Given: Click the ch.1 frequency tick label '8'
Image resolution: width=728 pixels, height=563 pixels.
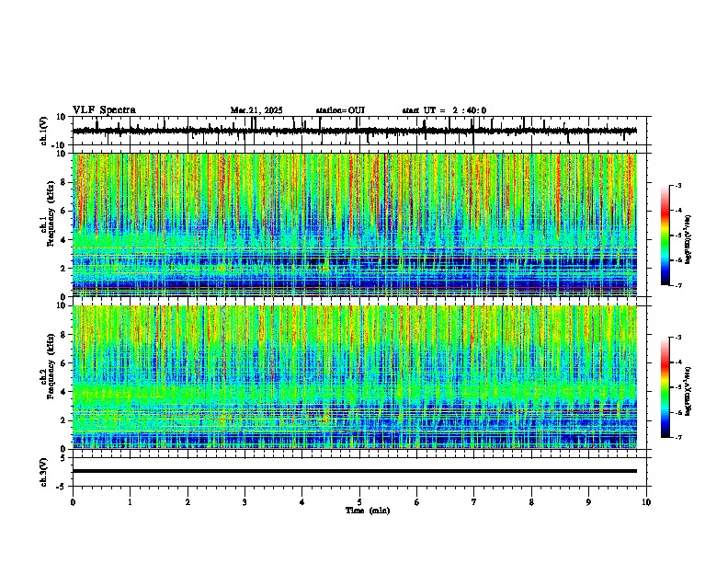Looking at the screenshot, I should coord(64,182).
